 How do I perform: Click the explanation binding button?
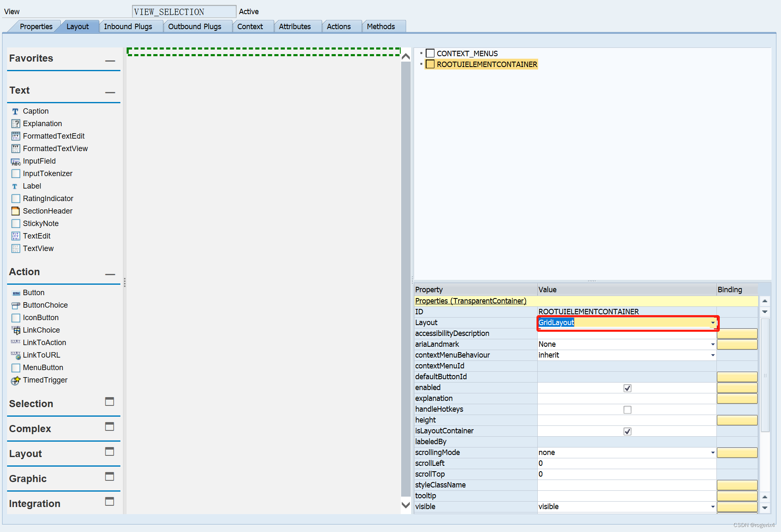(737, 398)
